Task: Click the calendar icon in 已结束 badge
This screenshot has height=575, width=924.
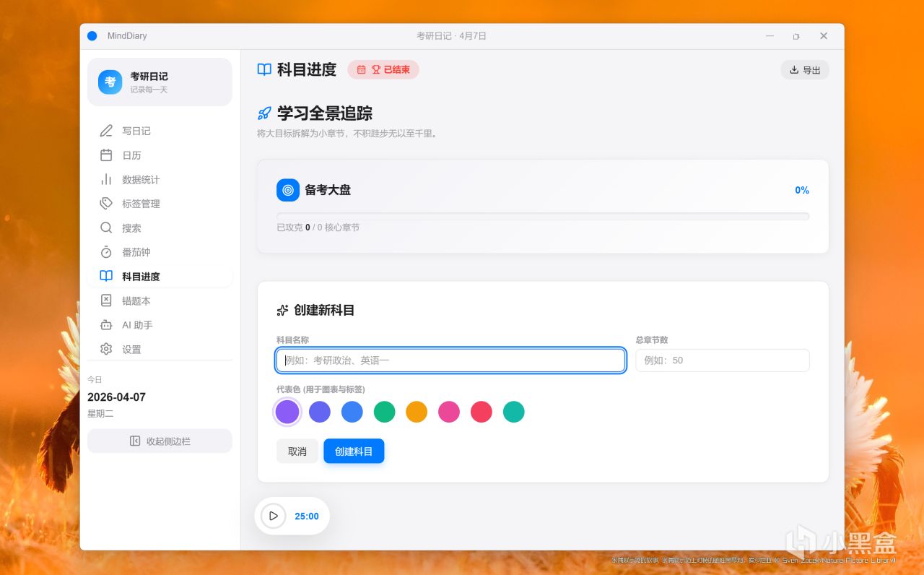Action: coord(362,70)
